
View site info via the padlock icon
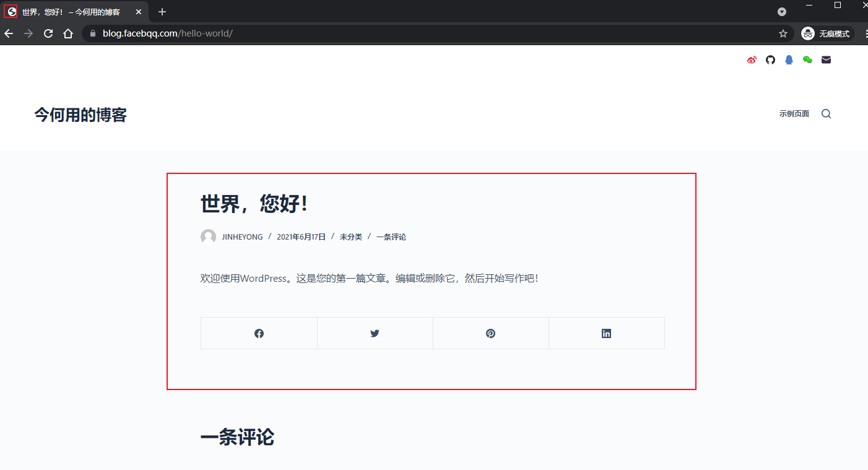point(93,33)
